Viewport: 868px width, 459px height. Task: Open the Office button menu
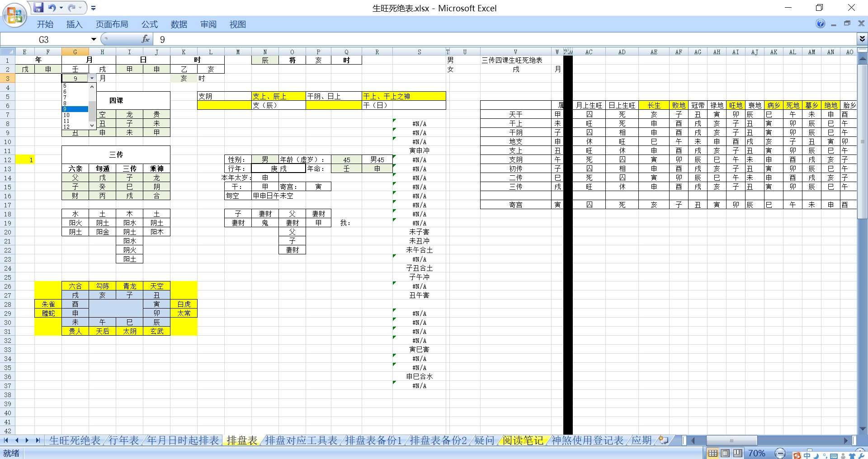(14, 15)
